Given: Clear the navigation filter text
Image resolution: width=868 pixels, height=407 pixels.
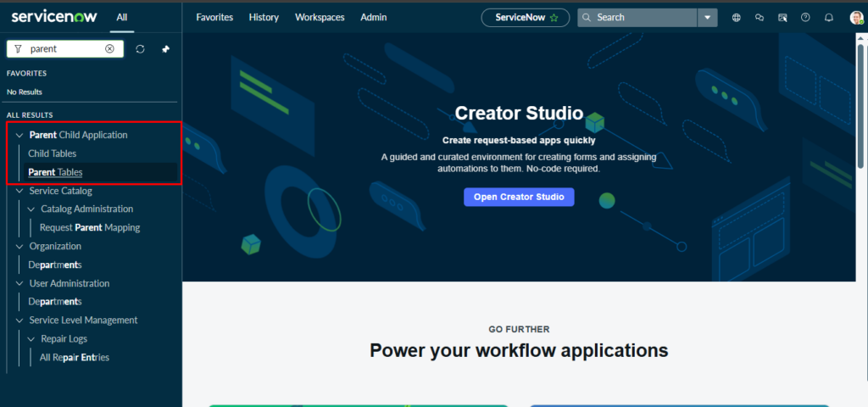Looking at the screenshot, I should click(109, 49).
